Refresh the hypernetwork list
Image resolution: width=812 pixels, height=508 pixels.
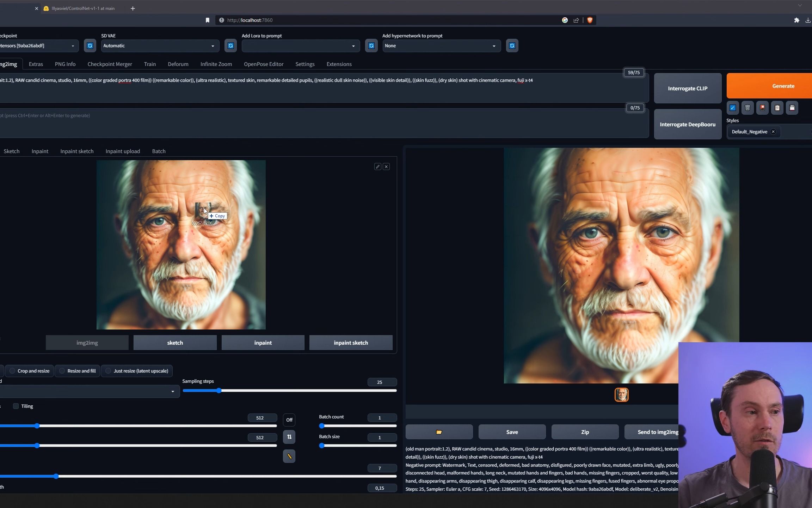point(512,46)
